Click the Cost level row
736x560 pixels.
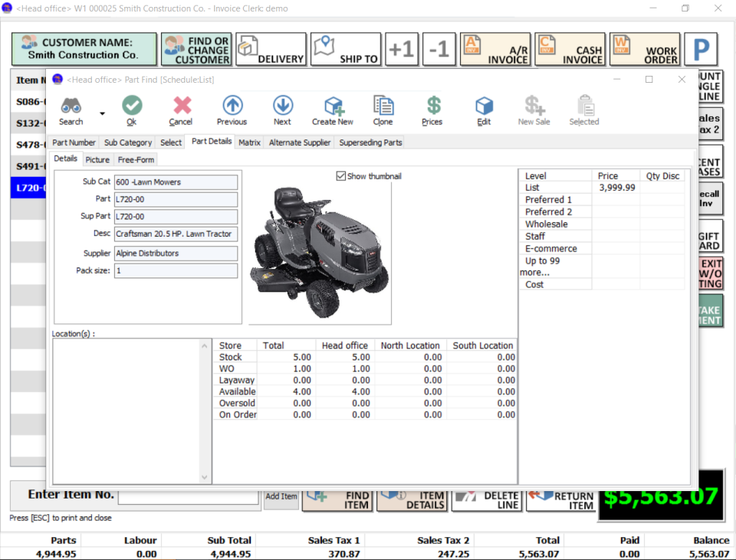601,285
